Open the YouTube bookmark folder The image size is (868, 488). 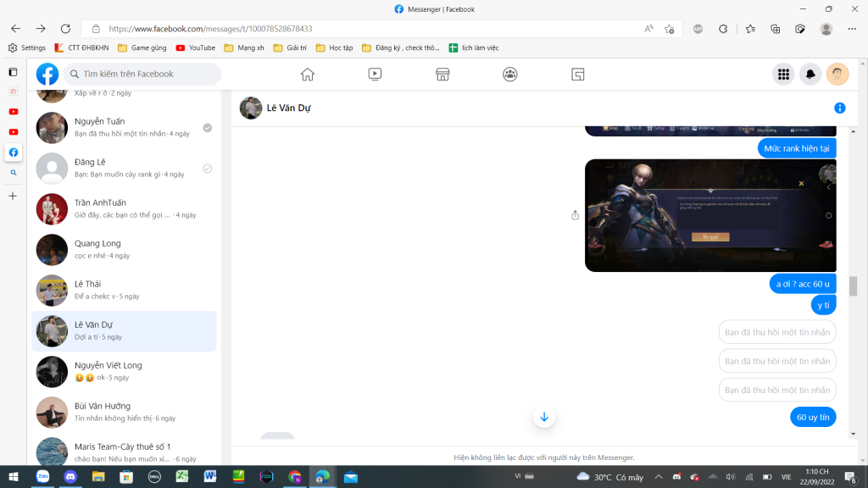click(x=196, y=47)
